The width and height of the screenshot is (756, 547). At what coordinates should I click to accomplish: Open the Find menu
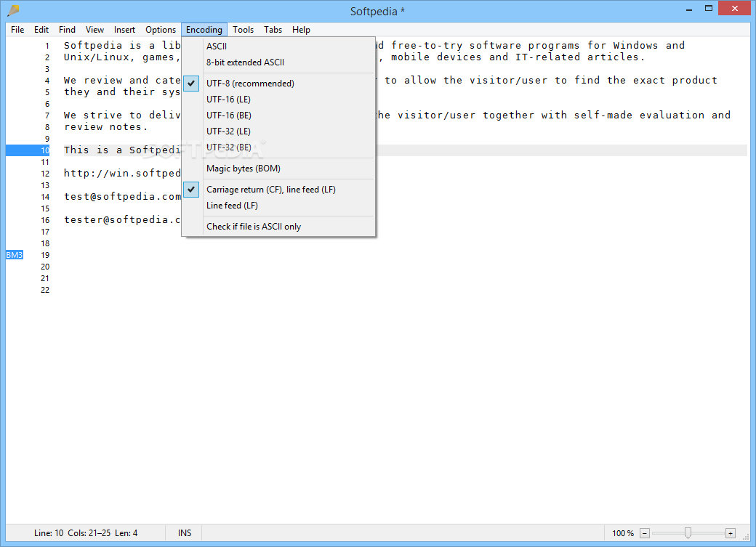coord(67,30)
